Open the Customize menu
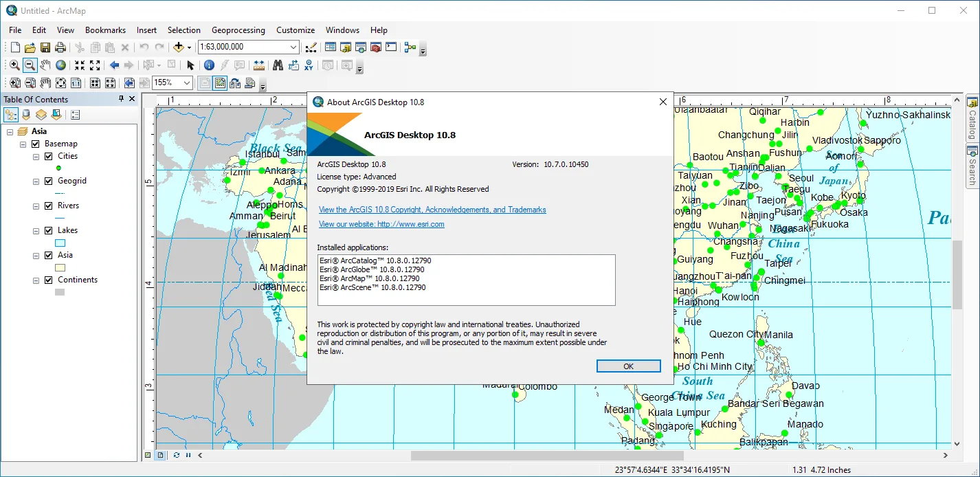 point(296,30)
